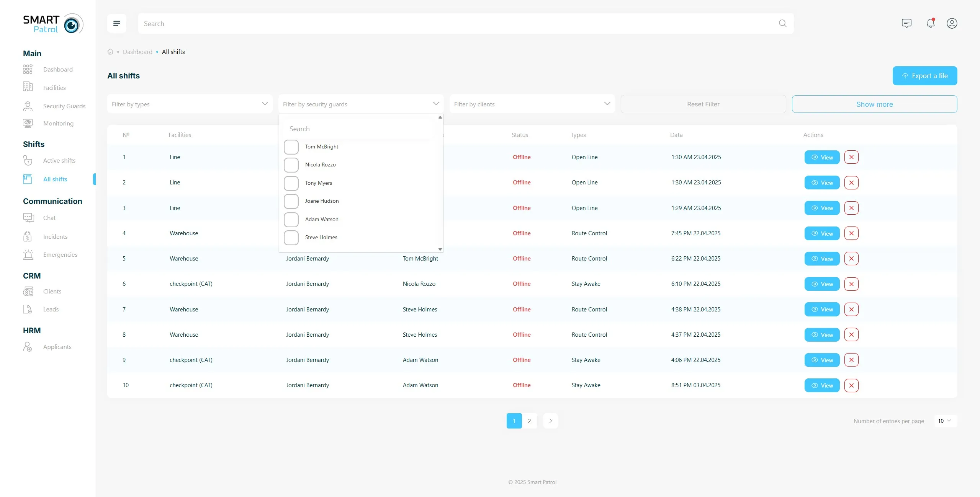The height and width of the screenshot is (497, 980).
Task: Check the Nicola Rozzo checkbox
Action: point(291,165)
